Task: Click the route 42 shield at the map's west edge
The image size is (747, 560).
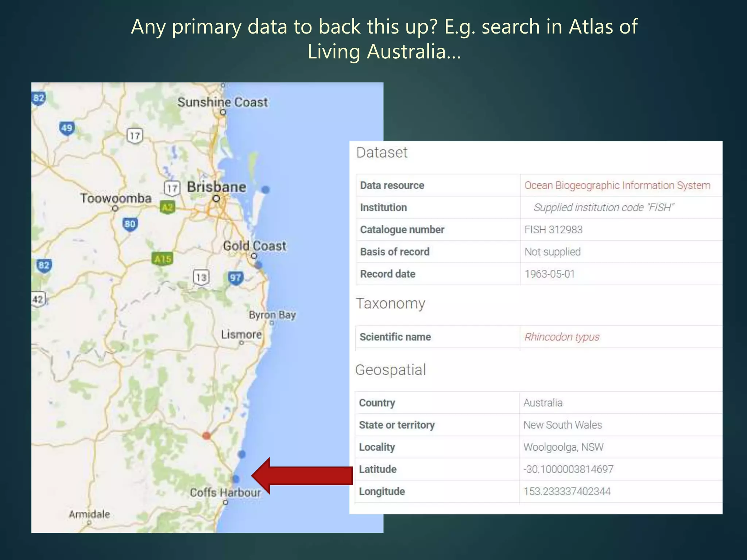Action: point(38,300)
